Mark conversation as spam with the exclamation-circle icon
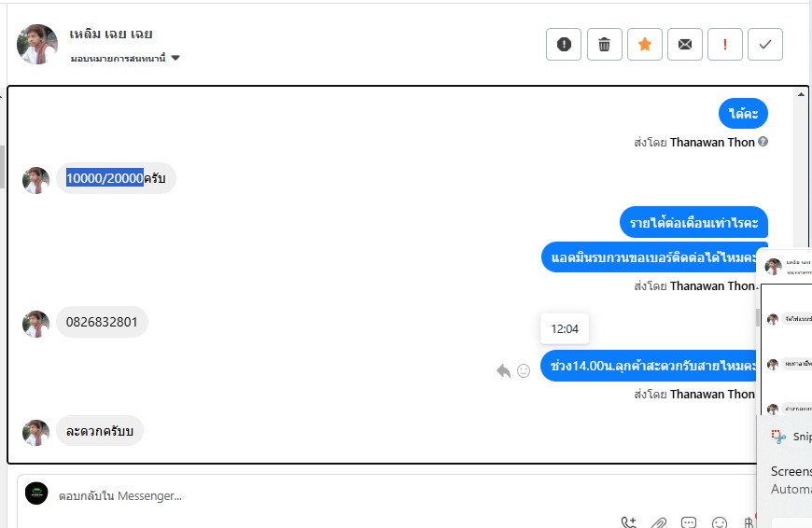Image resolution: width=812 pixels, height=528 pixels. coord(564,45)
